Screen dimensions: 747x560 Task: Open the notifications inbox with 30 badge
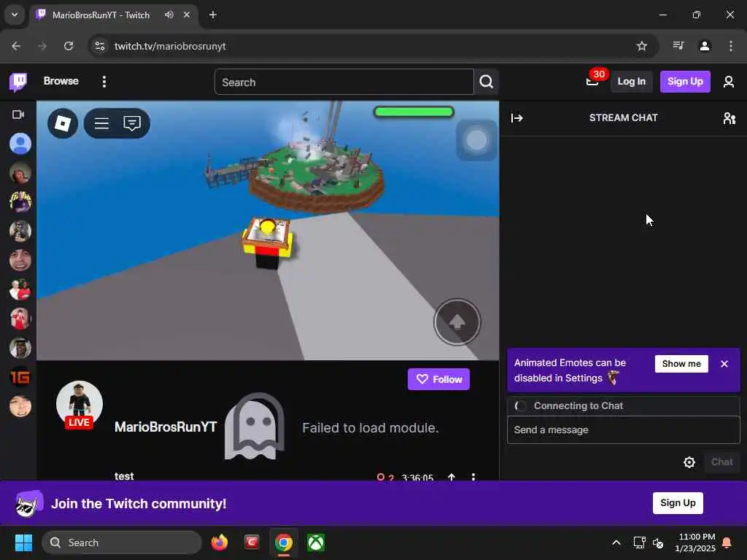pos(592,82)
